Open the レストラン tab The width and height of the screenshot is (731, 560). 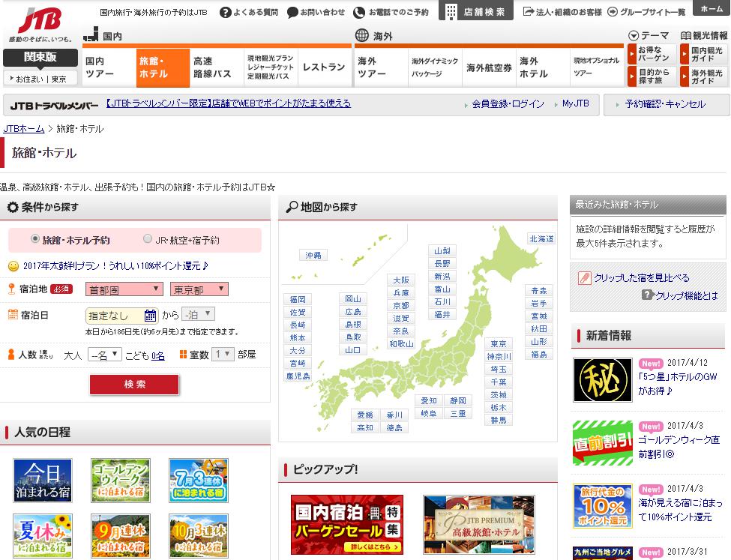click(x=325, y=67)
